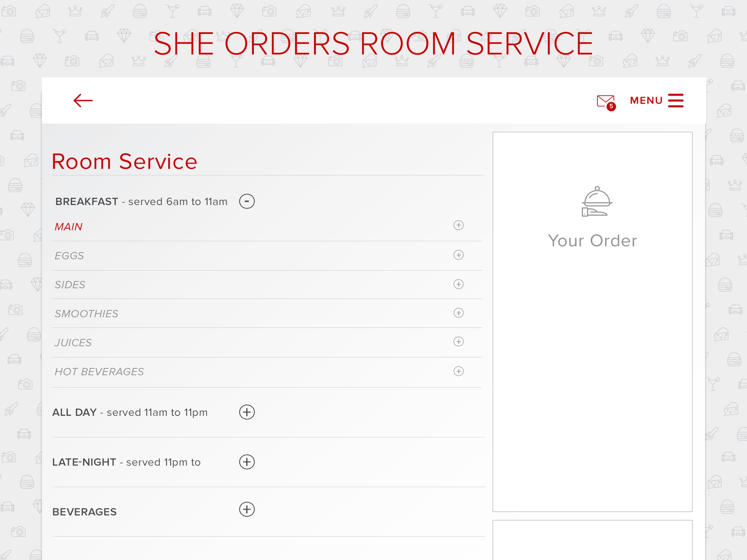Select the MAIN category

pos(69,227)
